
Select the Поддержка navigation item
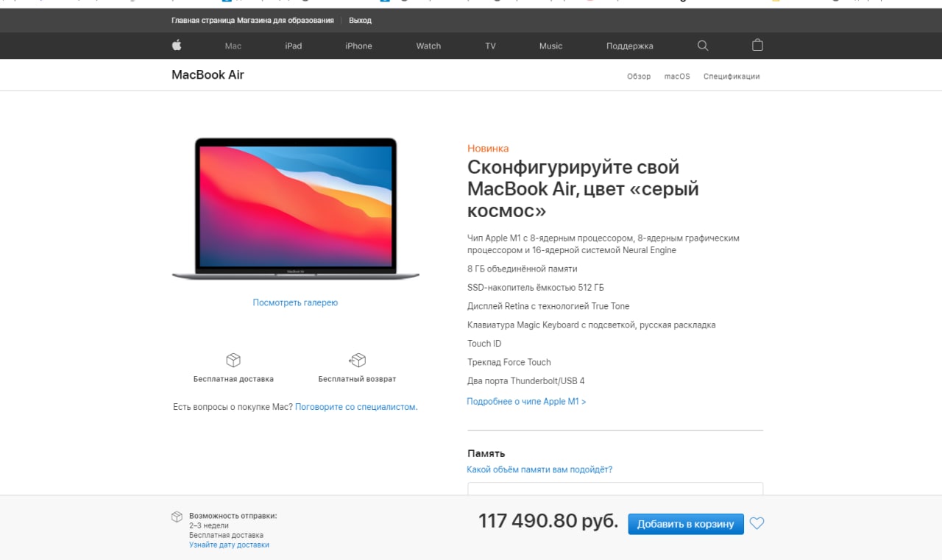(629, 46)
